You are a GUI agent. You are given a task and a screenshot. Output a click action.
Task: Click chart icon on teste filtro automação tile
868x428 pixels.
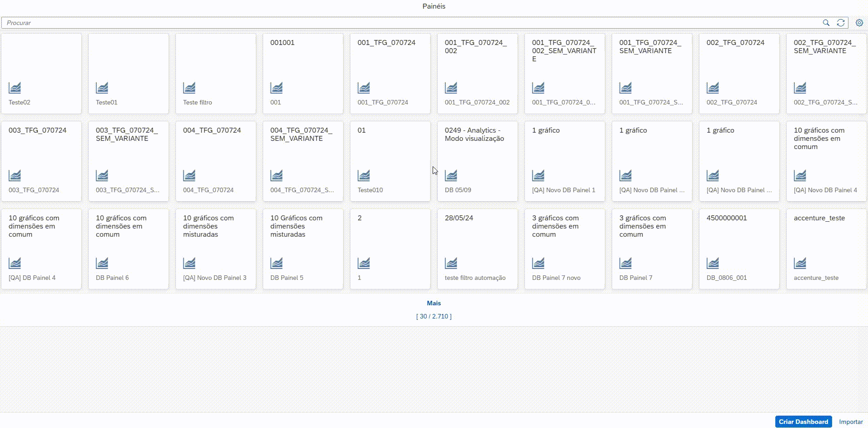click(x=451, y=263)
